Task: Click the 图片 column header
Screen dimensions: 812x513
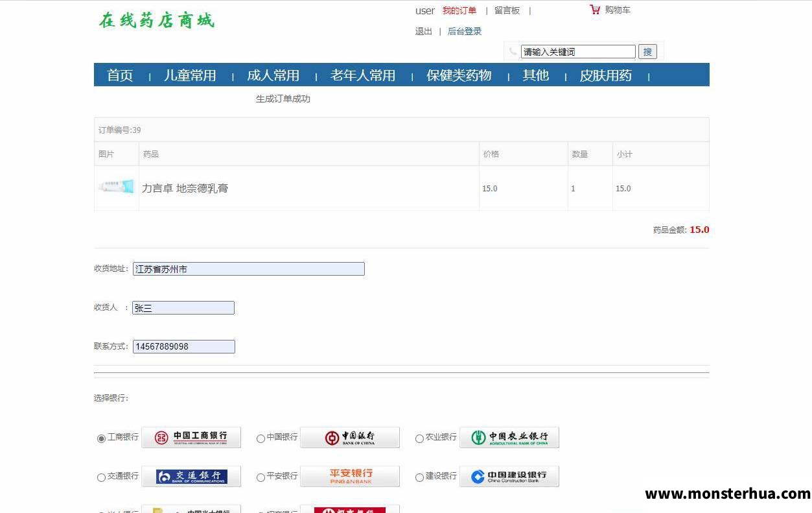Action: (x=106, y=154)
